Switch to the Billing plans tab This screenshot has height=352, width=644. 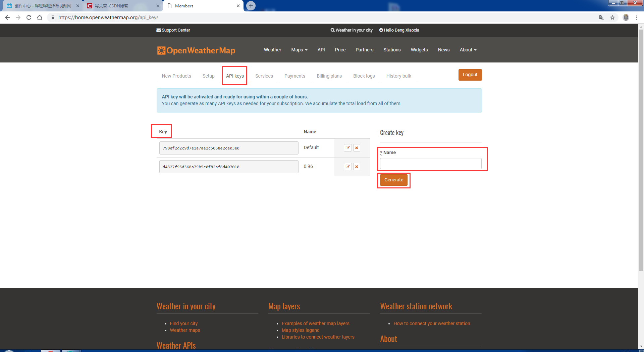[329, 76]
